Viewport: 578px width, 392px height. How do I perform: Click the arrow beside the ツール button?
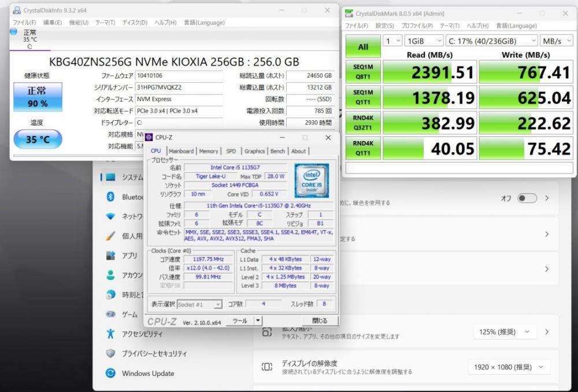coord(258,320)
